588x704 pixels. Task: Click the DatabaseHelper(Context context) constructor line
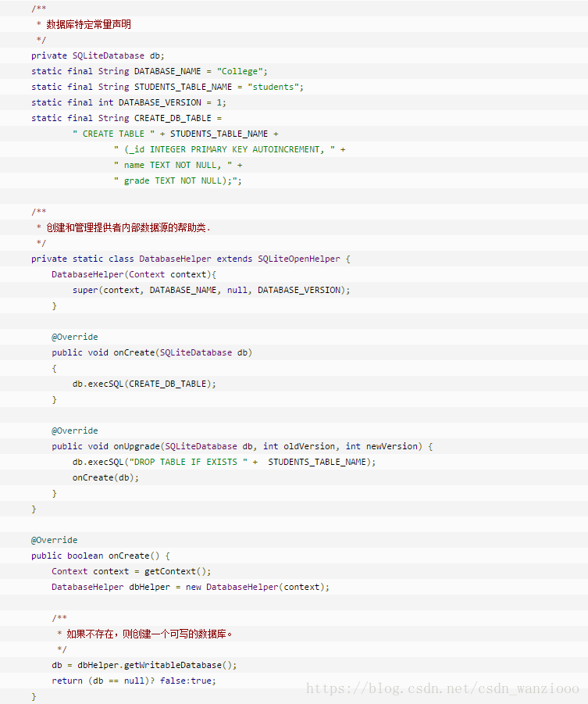(134, 275)
